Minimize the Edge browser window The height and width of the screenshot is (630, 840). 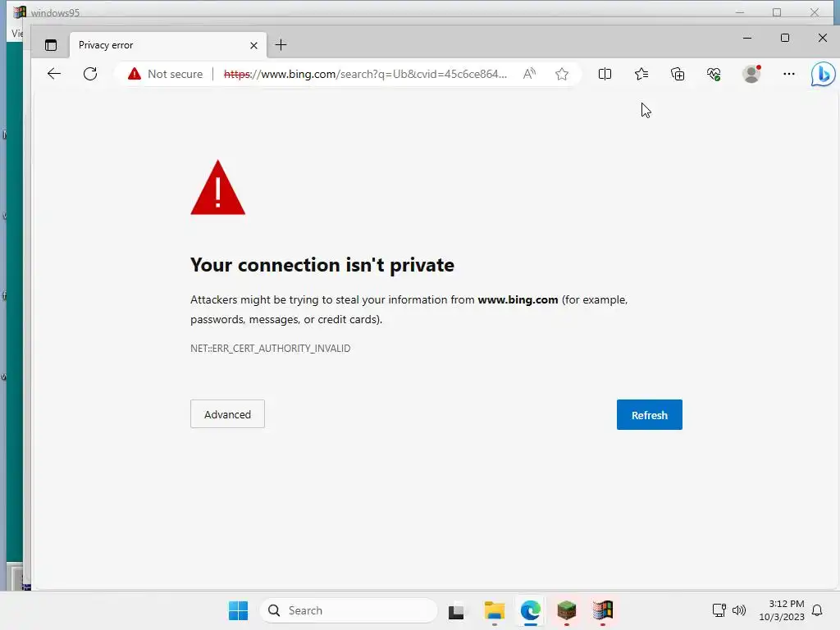747,38
